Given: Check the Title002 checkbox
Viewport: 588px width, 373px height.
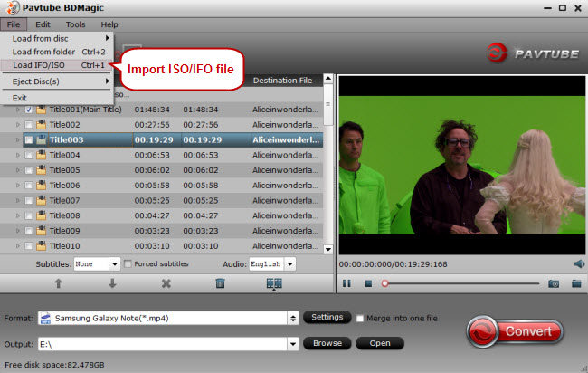Looking at the screenshot, I should click(x=29, y=125).
